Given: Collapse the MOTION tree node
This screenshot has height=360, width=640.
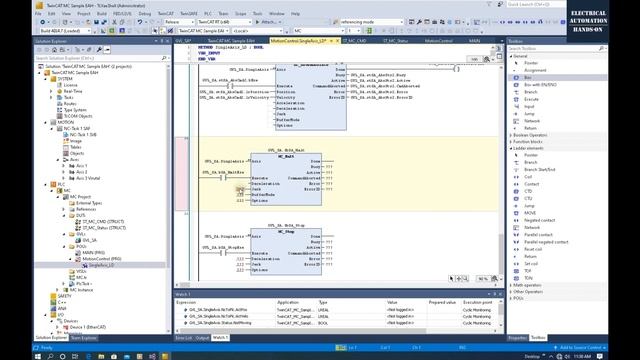Looking at the screenshot, I should pos(46,122).
